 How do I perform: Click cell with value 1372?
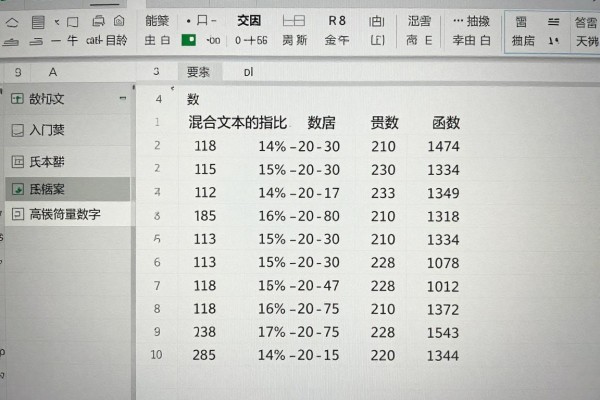coord(443,309)
